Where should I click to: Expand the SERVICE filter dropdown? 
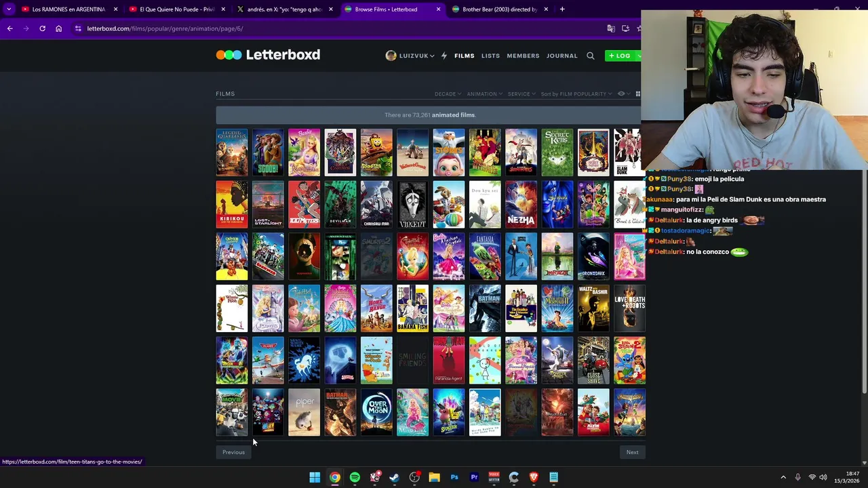point(521,94)
